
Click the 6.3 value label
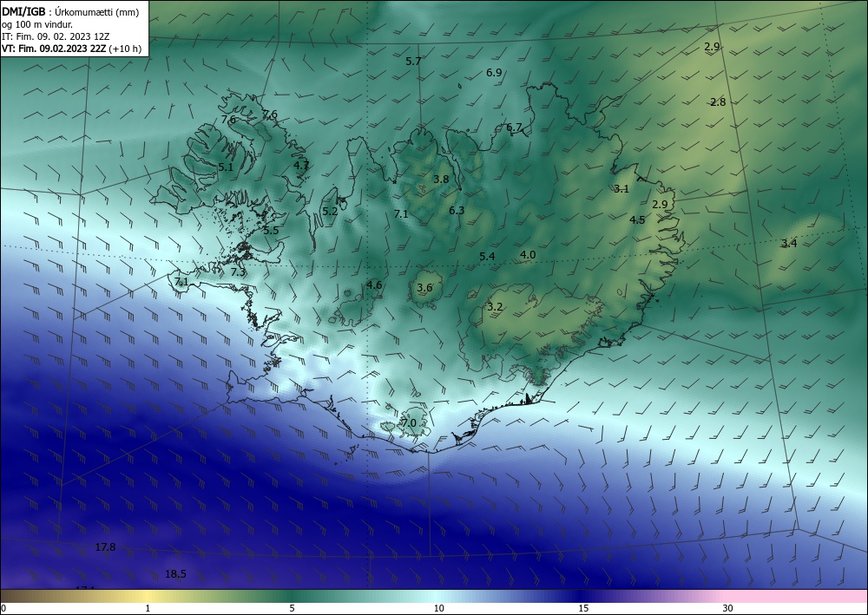pyautogui.click(x=457, y=211)
